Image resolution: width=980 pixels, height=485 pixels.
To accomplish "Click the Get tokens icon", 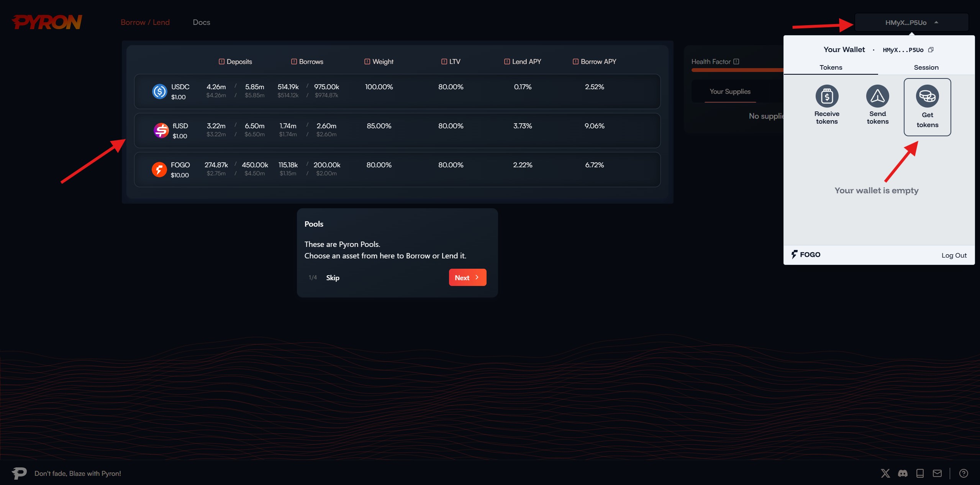I will 927,96.
